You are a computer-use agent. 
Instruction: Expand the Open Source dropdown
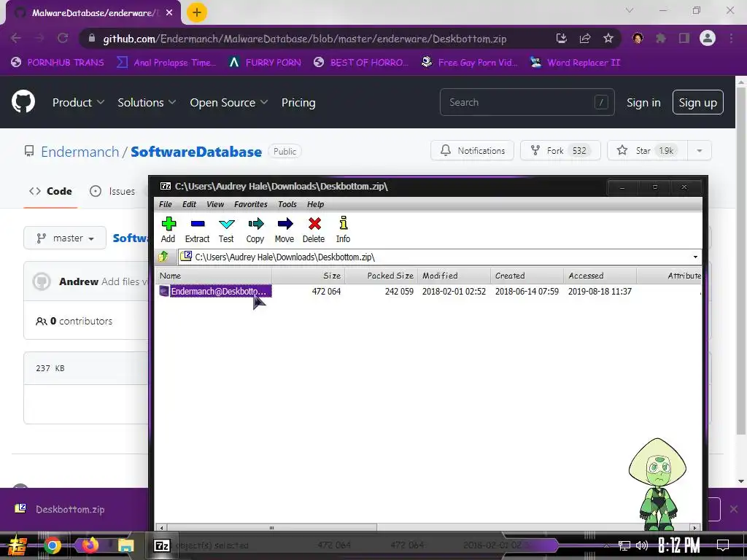(x=228, y=102)
